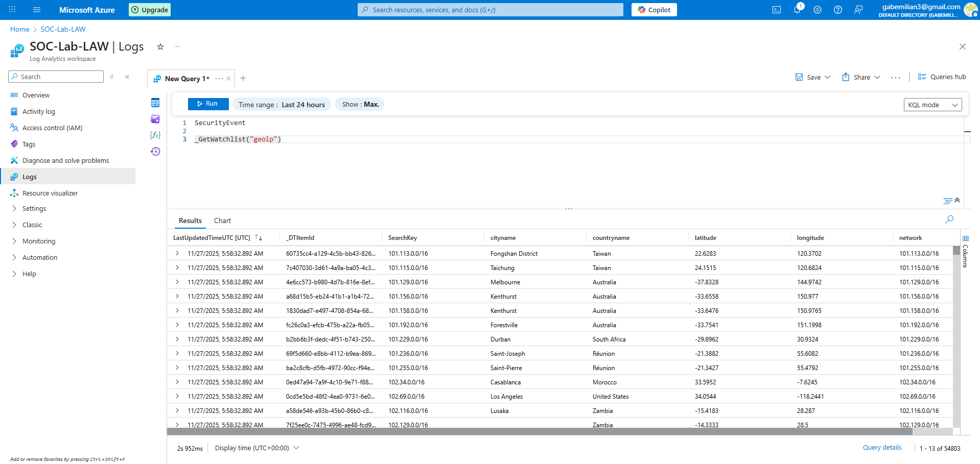Screen dimensions: 980x464
Task: Open the Tables pane icon
Action: tap(155, 103)
